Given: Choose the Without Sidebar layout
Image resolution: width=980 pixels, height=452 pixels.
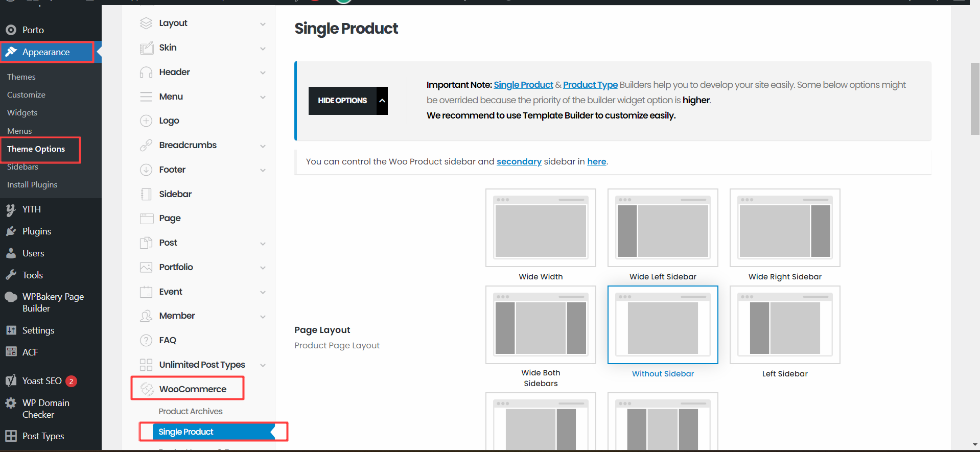Looking at the screenshot, I should 663,325.
